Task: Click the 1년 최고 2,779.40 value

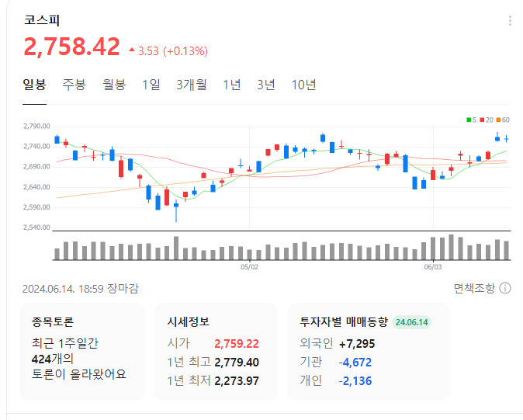Action: click(x=237, y=363)
